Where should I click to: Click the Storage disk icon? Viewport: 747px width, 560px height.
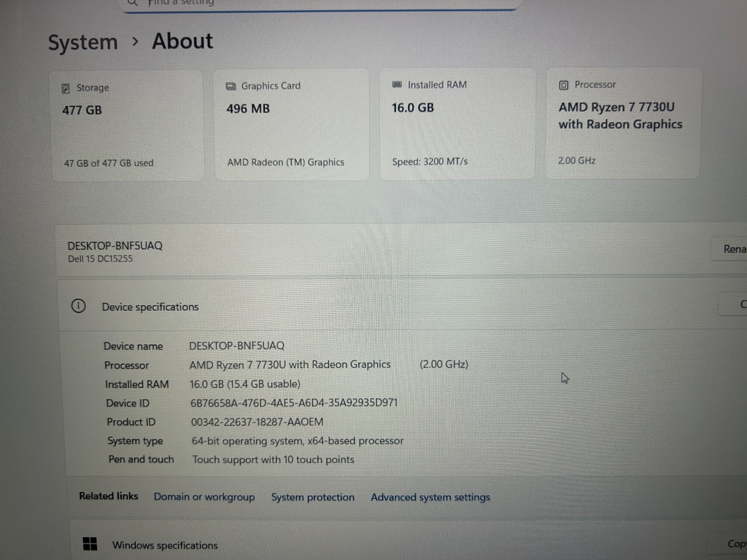coord(66,88)
